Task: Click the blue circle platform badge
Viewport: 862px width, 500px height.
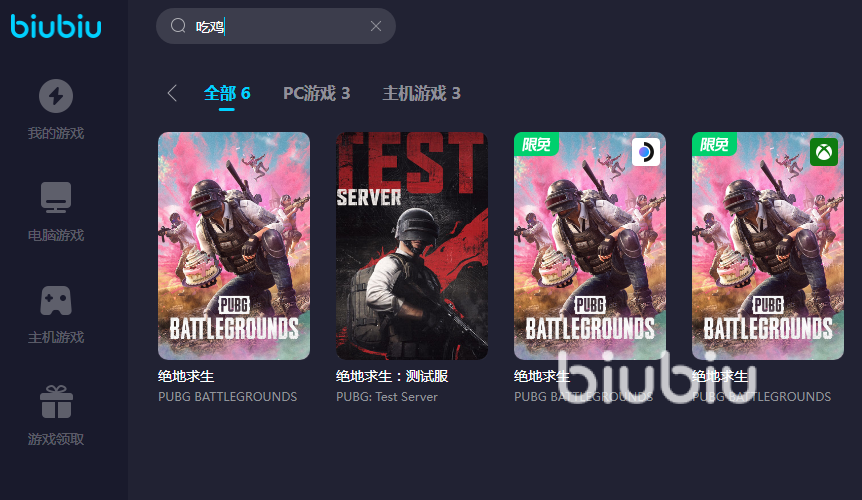Action: coord(645,152)
